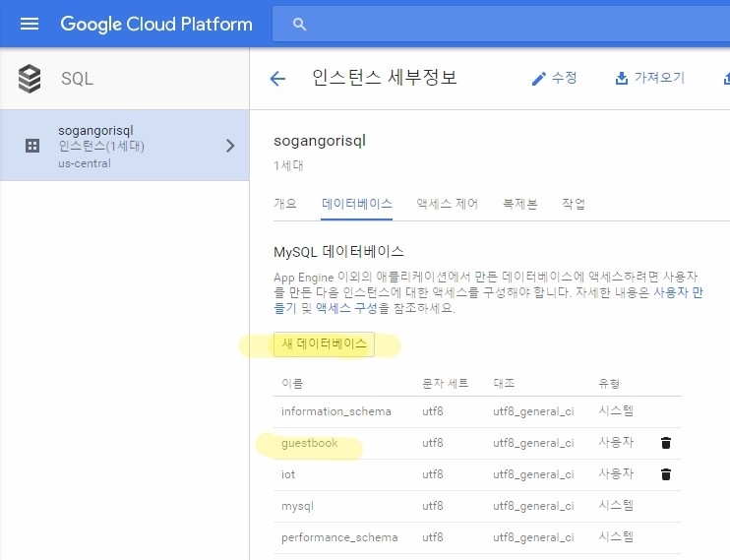Click the Google Cloud Platform logo text
The image size is (730, 560).
click(x=156, y=24)
